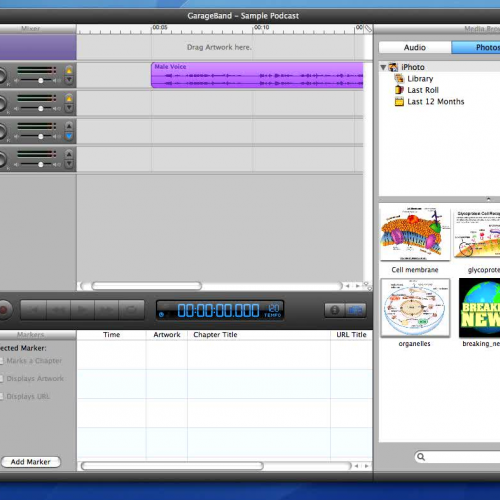
Task: Switch to the Photos tab
Action: [x=476, y=47]
